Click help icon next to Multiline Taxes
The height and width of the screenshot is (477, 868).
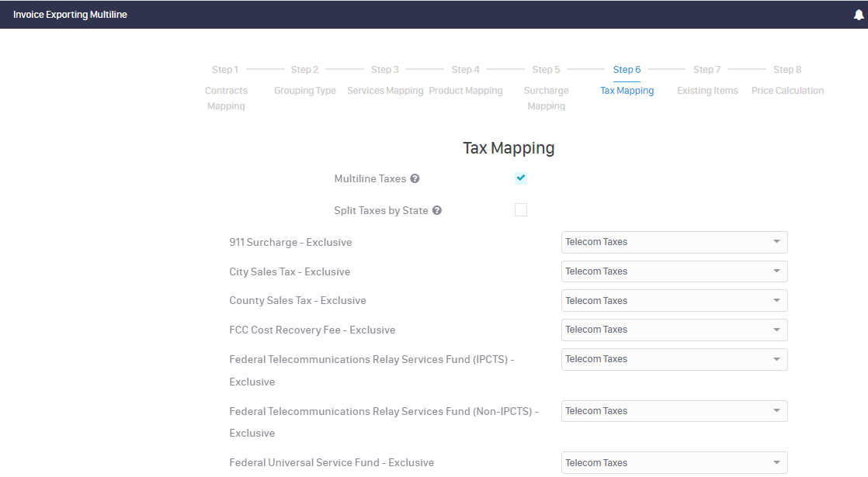pyautogui.click(x=415, y=179)
